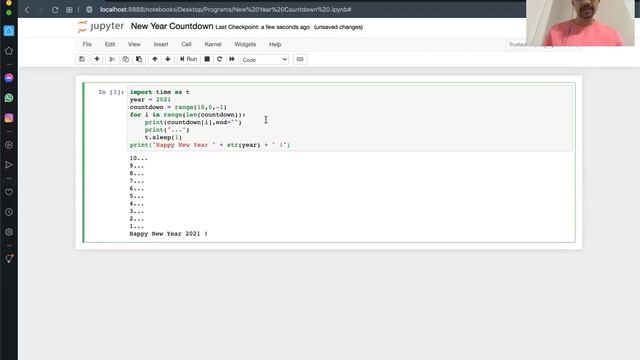Click the 't.sleep(1)' code line

point(163,138)
